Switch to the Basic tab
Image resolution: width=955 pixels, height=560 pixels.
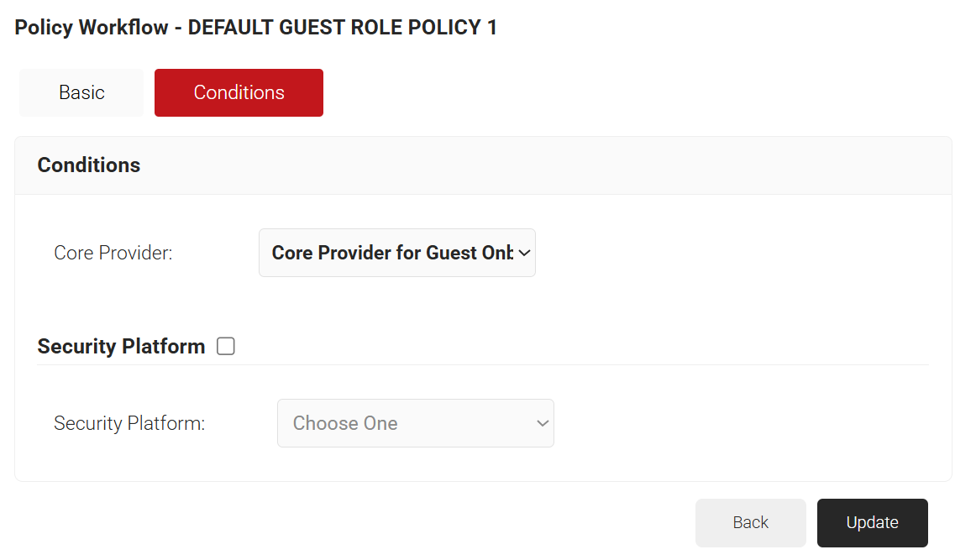(81, 92)
